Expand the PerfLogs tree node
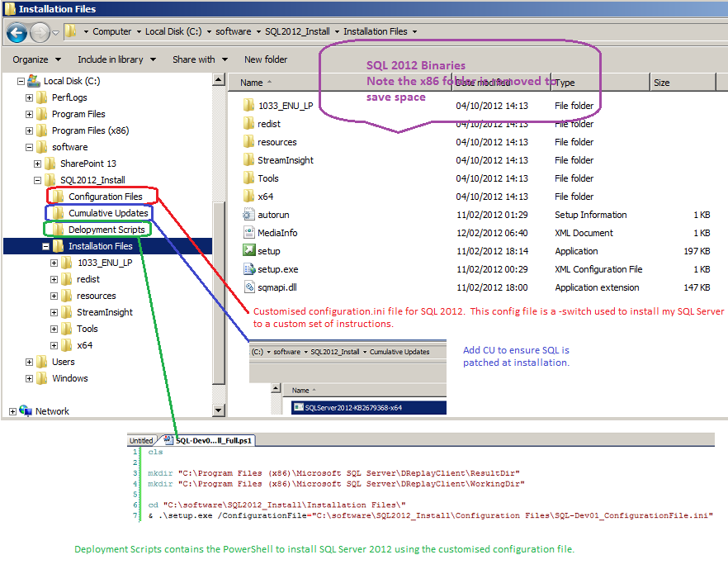 point(29,98)
